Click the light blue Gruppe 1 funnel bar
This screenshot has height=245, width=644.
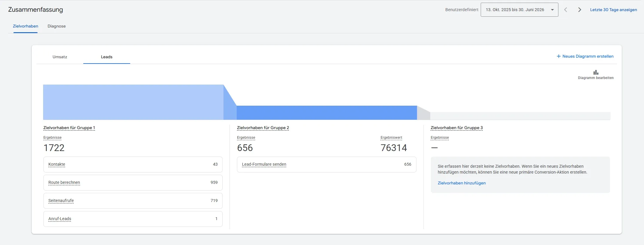pos(133,102)
